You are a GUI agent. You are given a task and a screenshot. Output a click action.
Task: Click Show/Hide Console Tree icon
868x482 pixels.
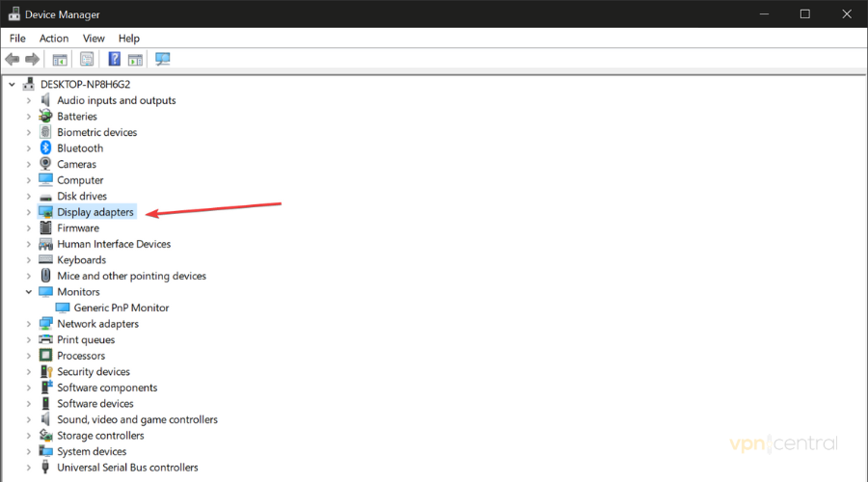60,60
